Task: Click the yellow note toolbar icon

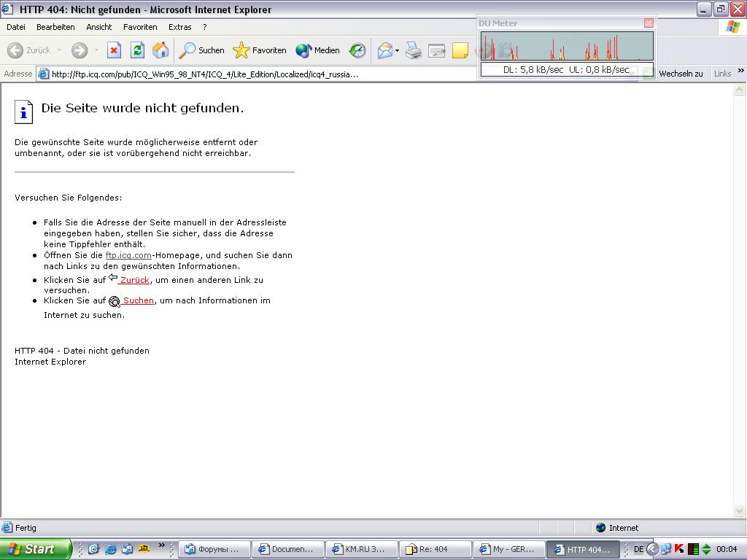Action: pos(460,50)
